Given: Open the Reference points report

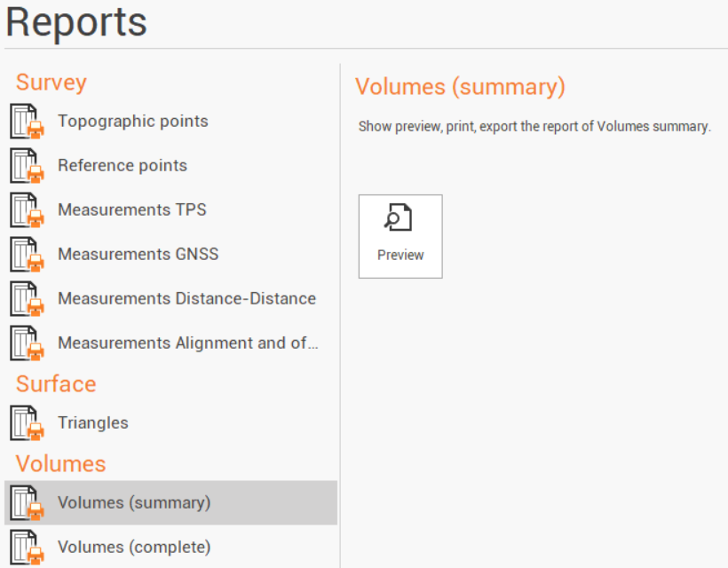Looking at the screenshot, I should (122, 166).
